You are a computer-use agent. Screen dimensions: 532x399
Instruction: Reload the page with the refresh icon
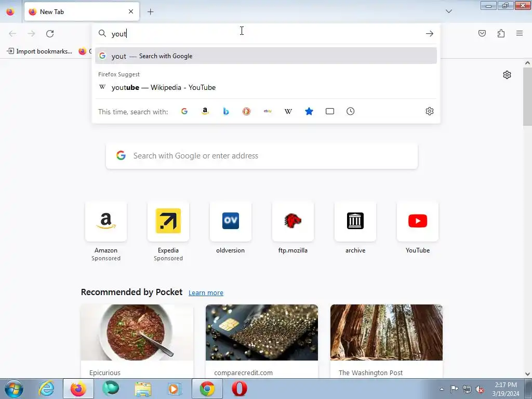point(50,34)
